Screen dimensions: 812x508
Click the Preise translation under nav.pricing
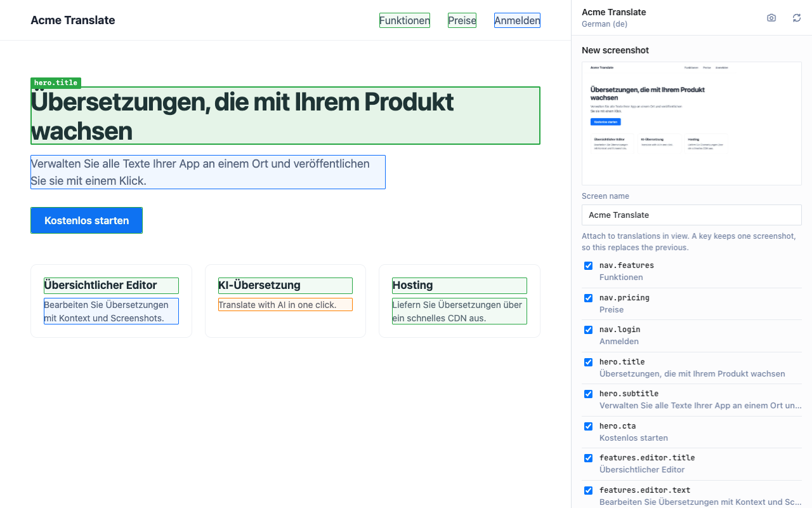612,310
